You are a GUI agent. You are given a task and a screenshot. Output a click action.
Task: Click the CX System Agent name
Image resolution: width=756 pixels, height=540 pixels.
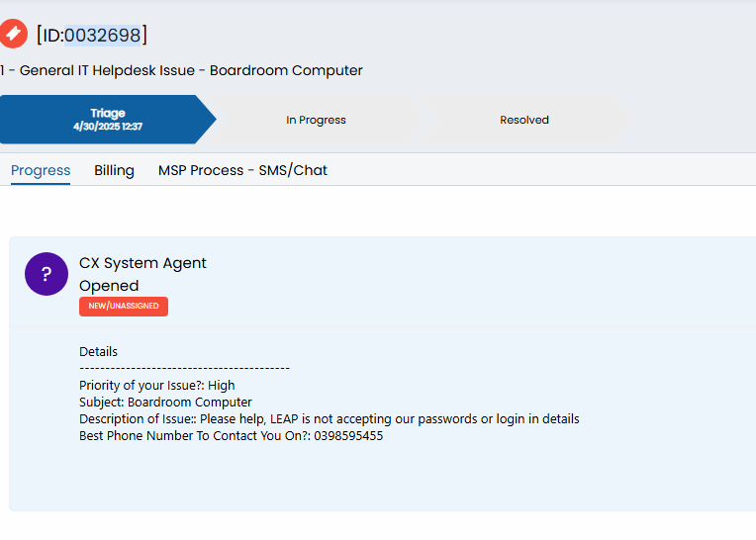pos(142,263)
